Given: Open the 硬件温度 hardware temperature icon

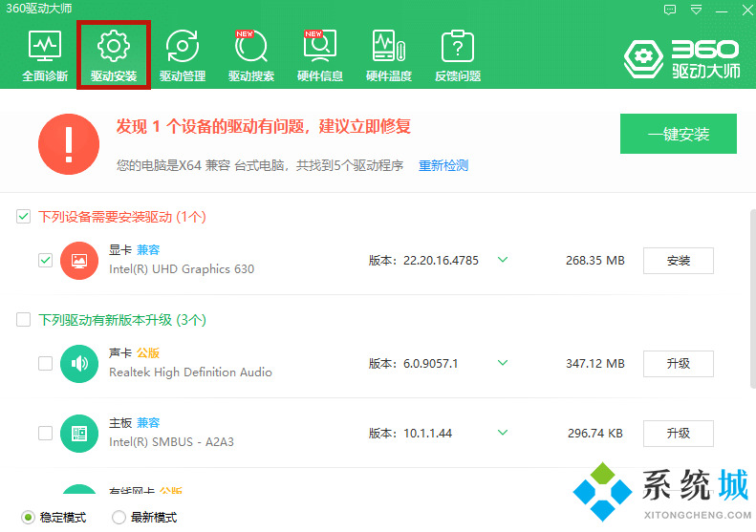Looking at the screenshot, I should [389, 55].
